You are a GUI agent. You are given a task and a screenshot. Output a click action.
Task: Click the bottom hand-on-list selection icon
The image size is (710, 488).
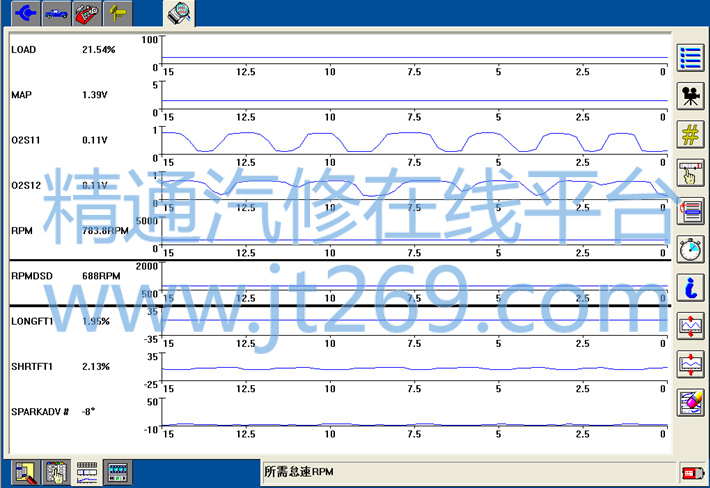56,473
